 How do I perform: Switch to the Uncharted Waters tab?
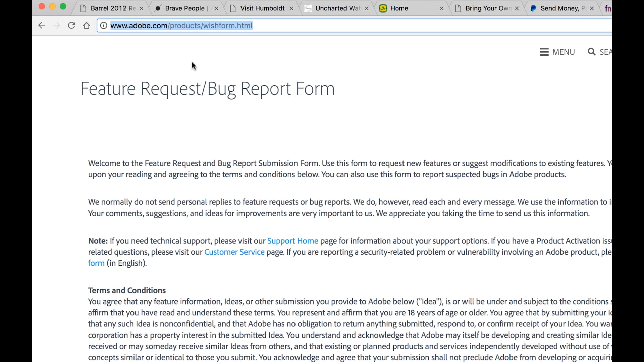pyautogui.click(x=337, y=8)
